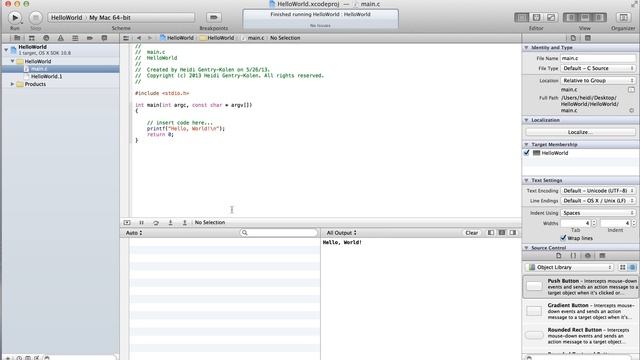Collapse the Identity and Type section
Screen dimensions: 640x360
pos(526,48)
